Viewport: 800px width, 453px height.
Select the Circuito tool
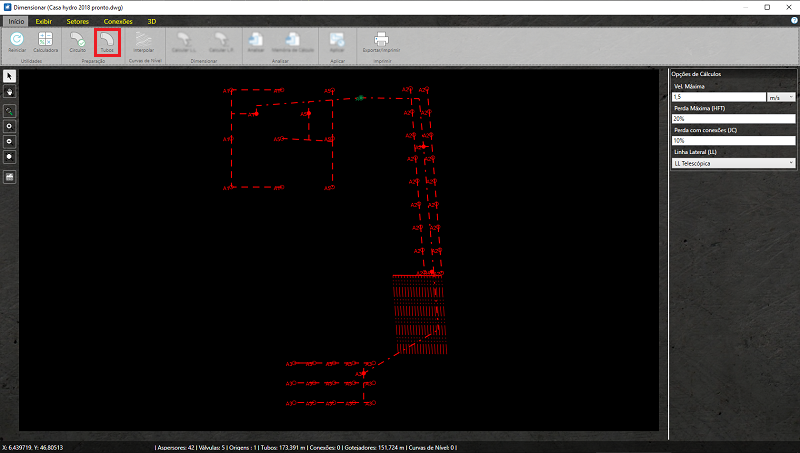click(x=78, y=40)
